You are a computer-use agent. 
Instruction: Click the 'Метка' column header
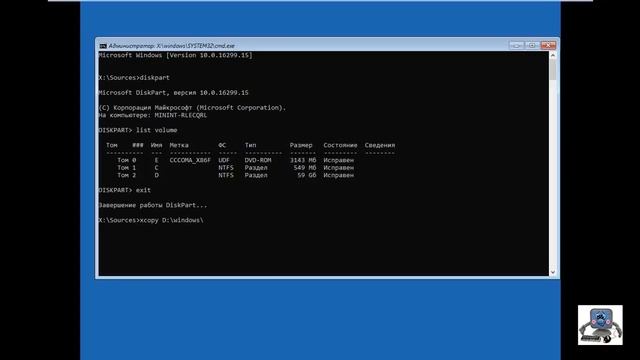coord(179,145)
